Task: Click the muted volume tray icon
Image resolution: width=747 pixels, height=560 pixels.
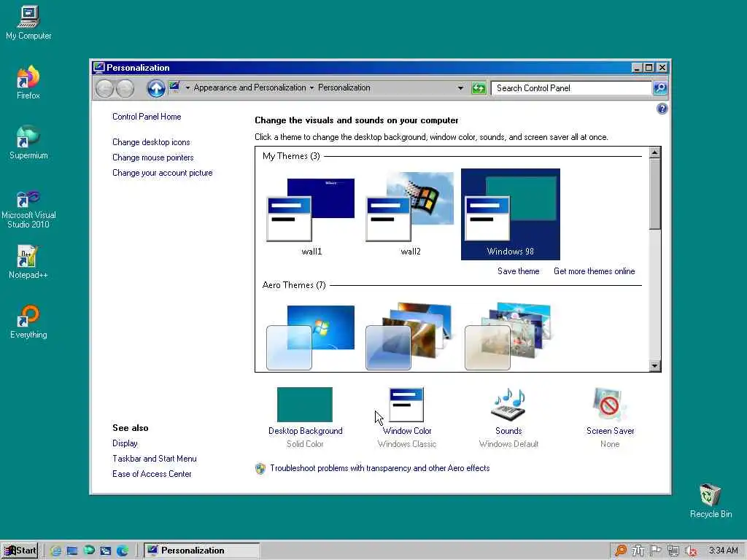Action: [690, 551]
